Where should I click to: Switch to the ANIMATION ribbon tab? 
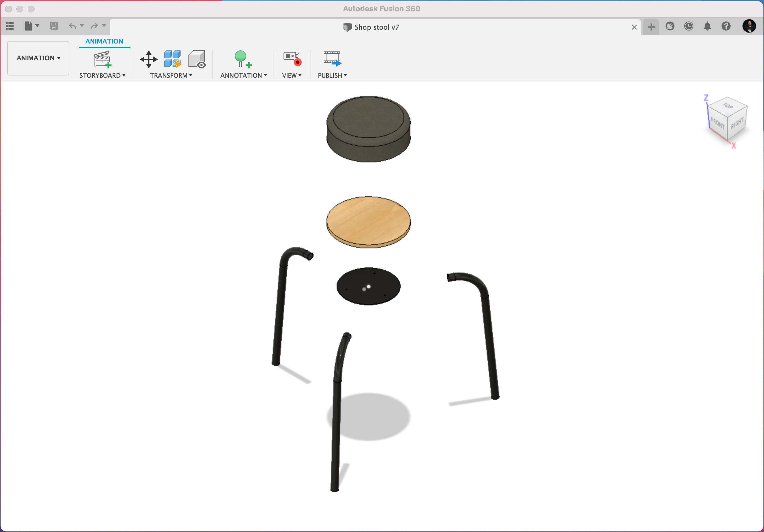click(104, 41)
